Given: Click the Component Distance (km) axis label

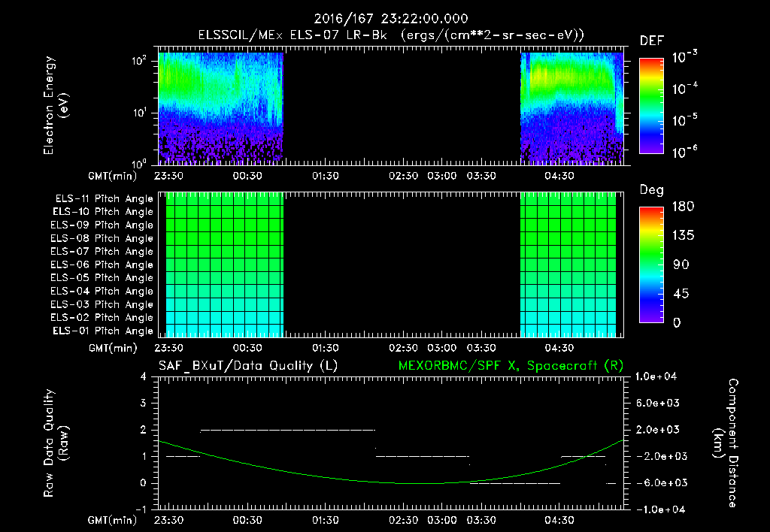Looking at the screenshot, I should 725,443.
